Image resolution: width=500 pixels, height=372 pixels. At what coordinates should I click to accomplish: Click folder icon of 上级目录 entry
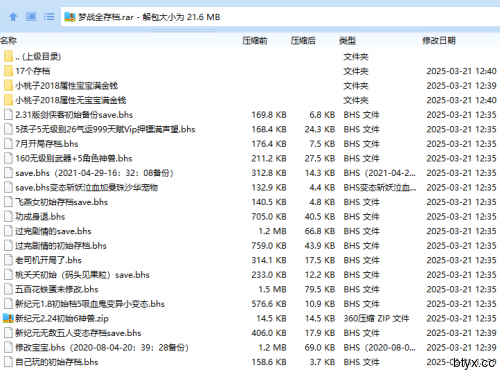(8, 56)
